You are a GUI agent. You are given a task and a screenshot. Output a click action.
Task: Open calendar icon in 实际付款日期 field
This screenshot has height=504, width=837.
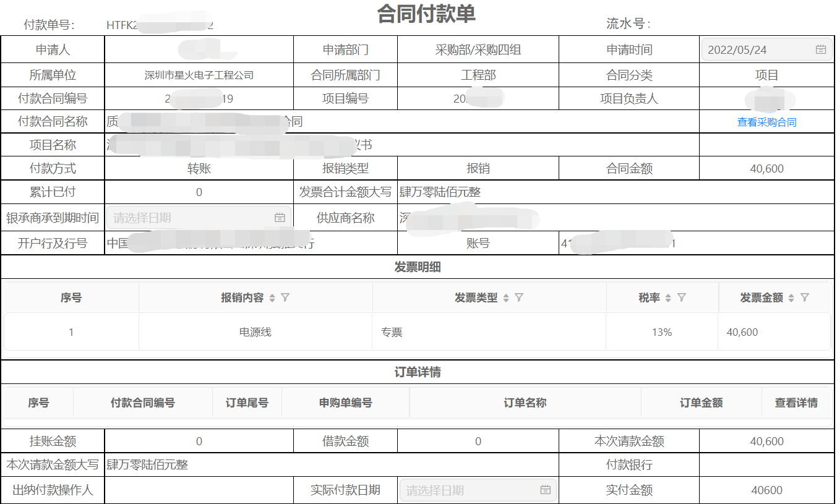(x=546, y=490)
